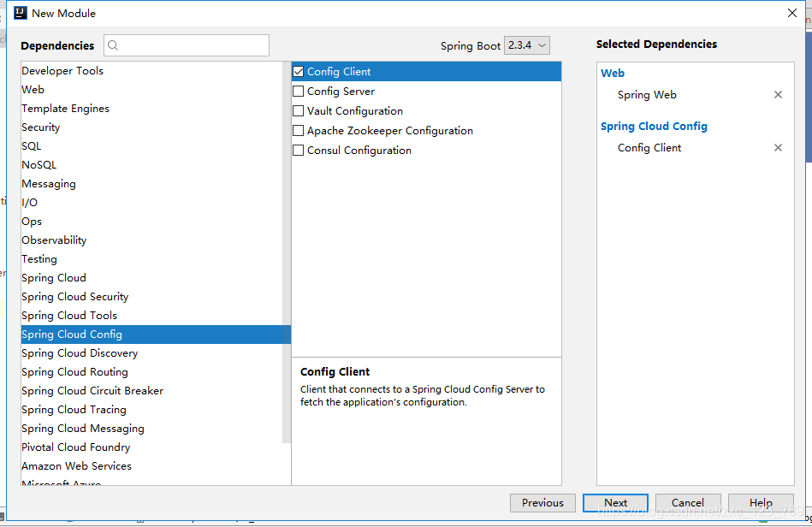Viewport: 812px width, 527px height.
Task: Open the Spring Boot version dropdown
Action: point(527,45)
